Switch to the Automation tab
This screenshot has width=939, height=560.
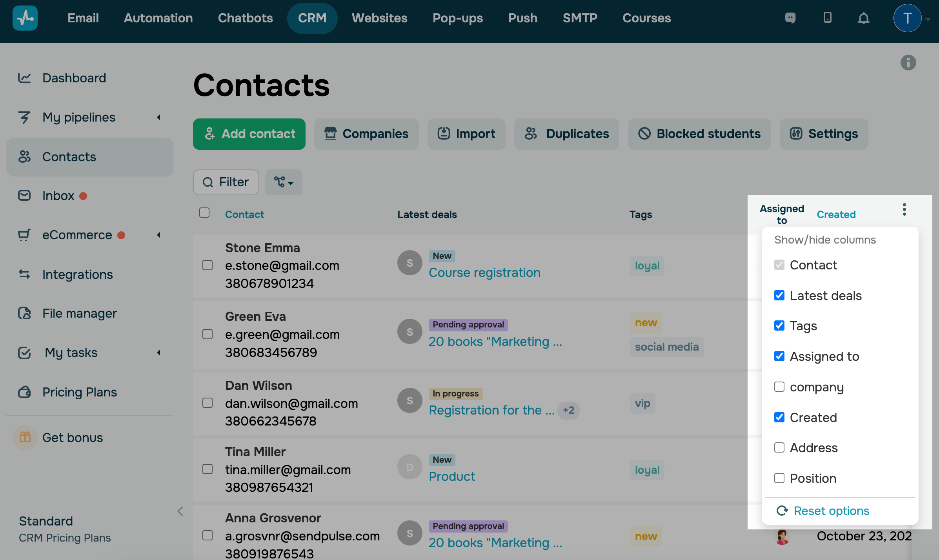coord(158,18)
